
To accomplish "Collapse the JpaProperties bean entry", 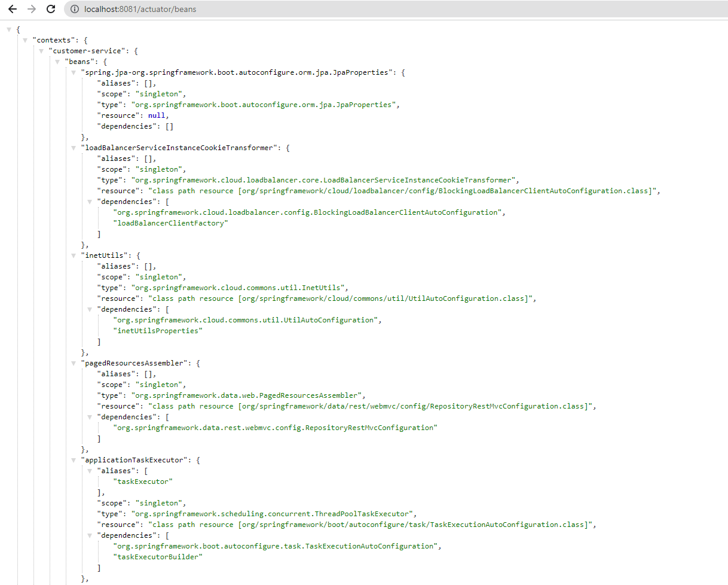I will point(74,72).
